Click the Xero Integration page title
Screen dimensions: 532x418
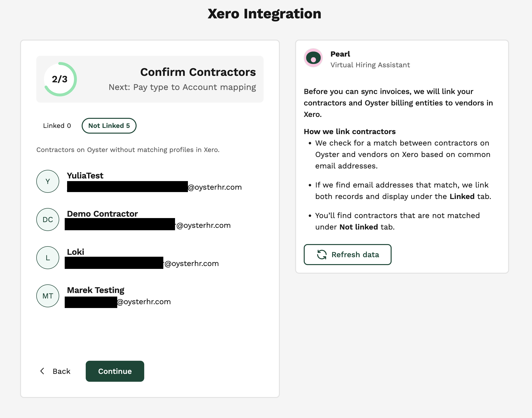[264, 14]
